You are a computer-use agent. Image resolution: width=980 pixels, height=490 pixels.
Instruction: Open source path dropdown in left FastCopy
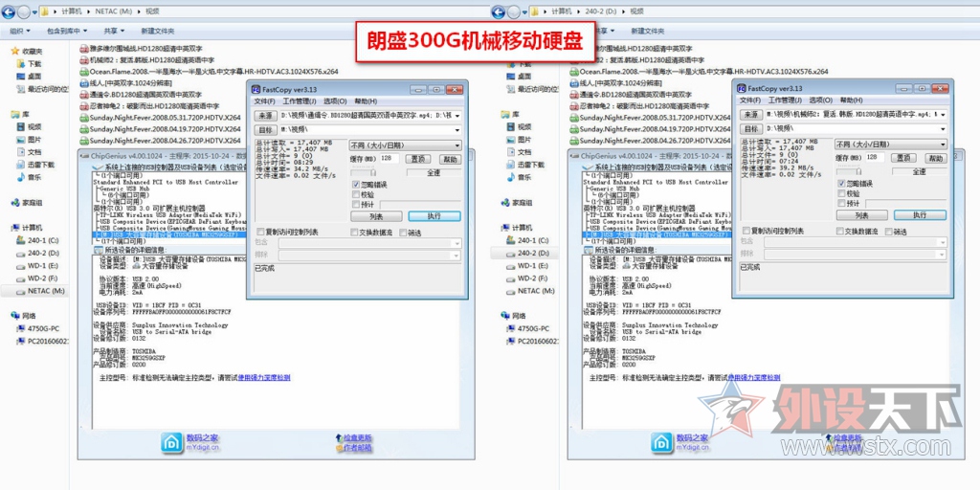click(457, 116)
